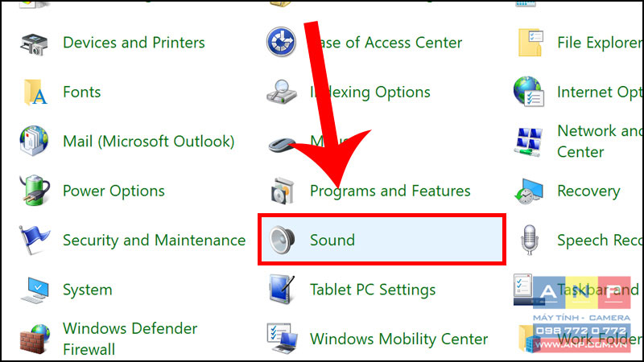
Task: Open the Devices and Printers icon
Action: [34, 44]
